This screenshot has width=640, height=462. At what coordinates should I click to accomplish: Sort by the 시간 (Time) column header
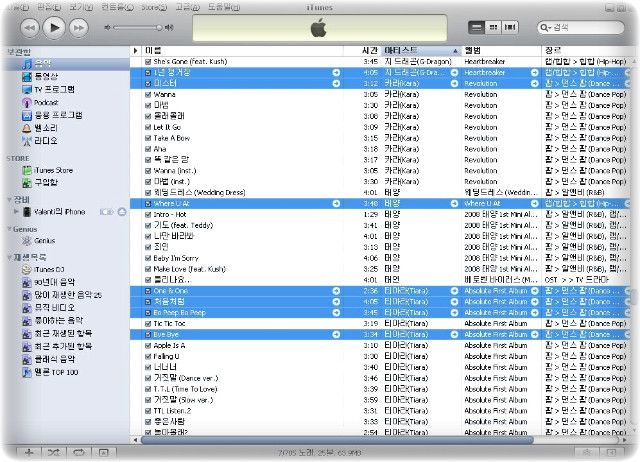pos(362,51)
